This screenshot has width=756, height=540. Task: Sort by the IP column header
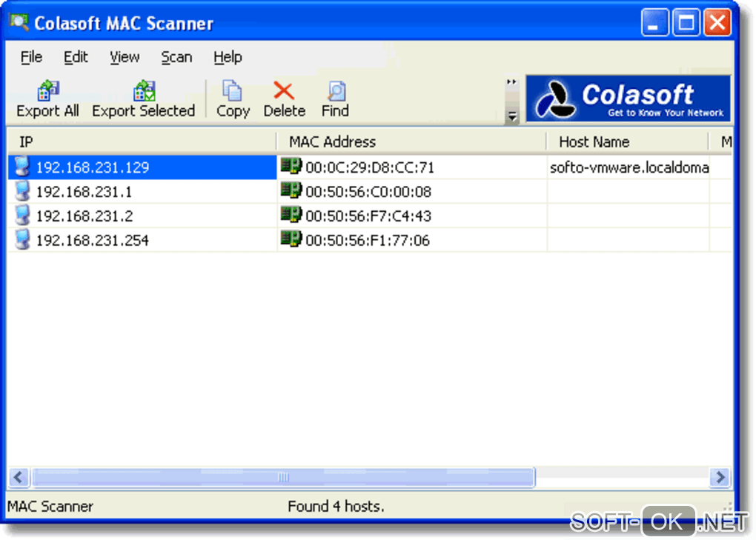coord(142,141)
